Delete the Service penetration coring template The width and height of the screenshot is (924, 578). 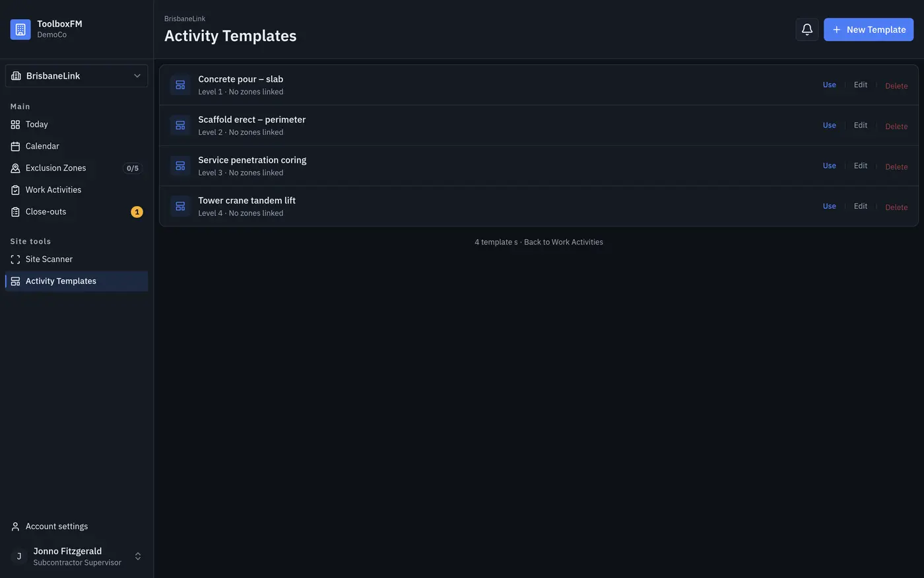pos(896,166)
